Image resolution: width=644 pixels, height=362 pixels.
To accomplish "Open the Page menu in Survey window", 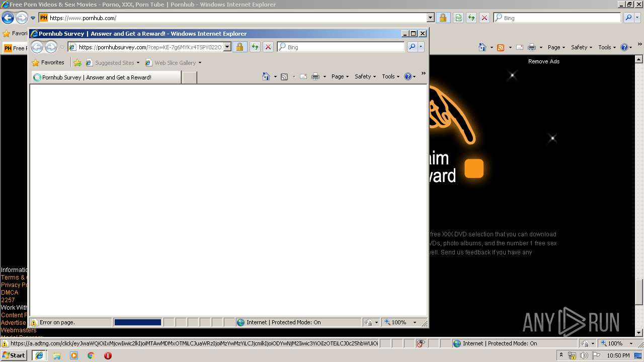I will (340, 76).
